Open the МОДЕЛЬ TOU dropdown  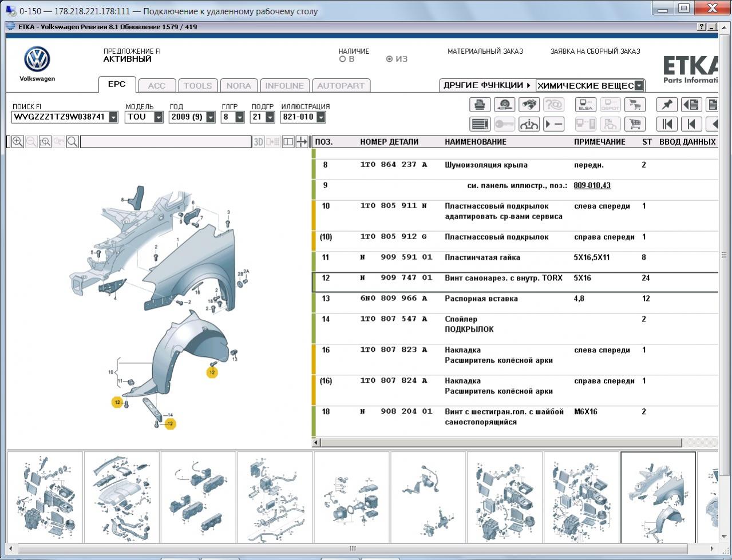coord(159,117)
